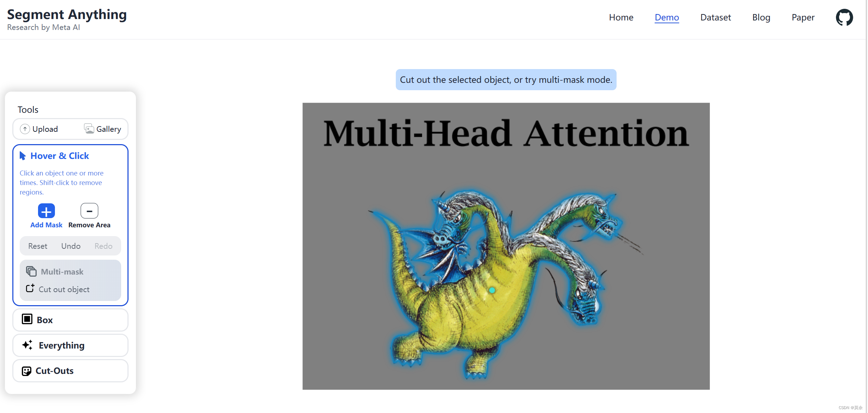The height and width of the screenshot is (413, 868).
Task: Click the Gallery pictures icon
Action: pyautogui.click(x=89, y=129)
